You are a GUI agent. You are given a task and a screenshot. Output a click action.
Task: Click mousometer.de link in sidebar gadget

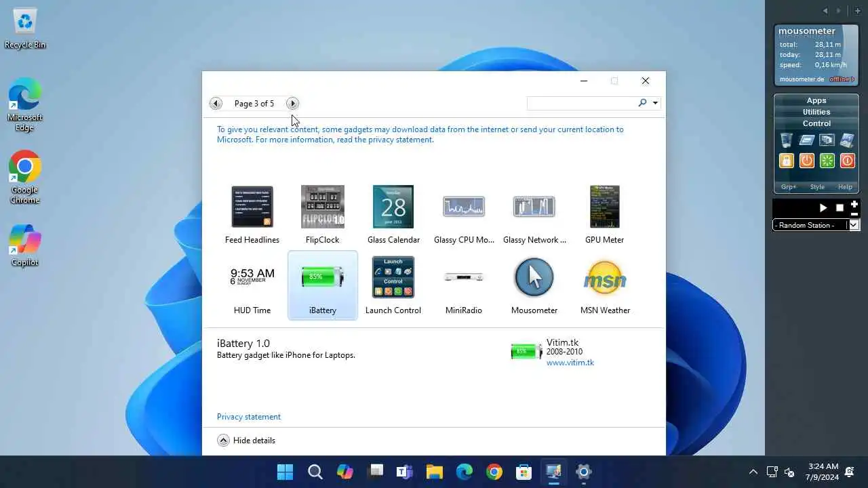click(802, 79)
